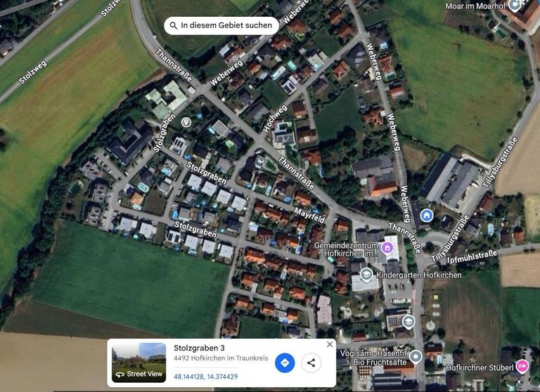Viewport: 540px width, 392px height.
Task: Click the Hofkirchner Stüberl label text
Action: (480, 367)
